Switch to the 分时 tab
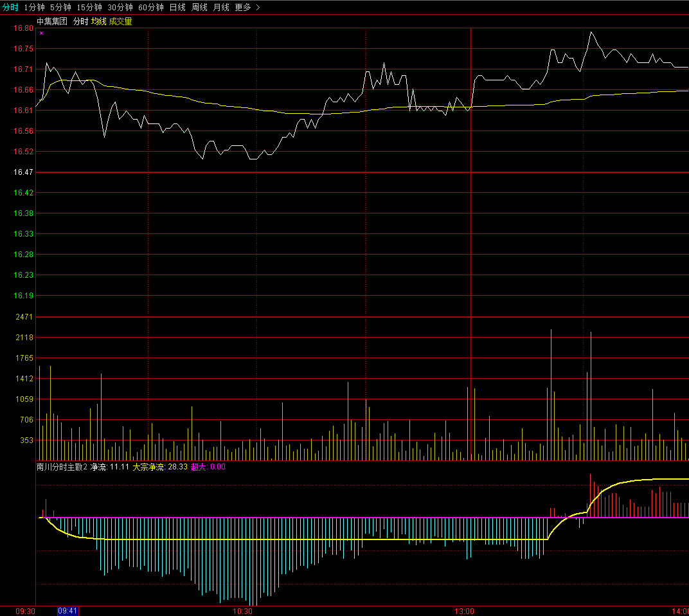 [10, 8]
